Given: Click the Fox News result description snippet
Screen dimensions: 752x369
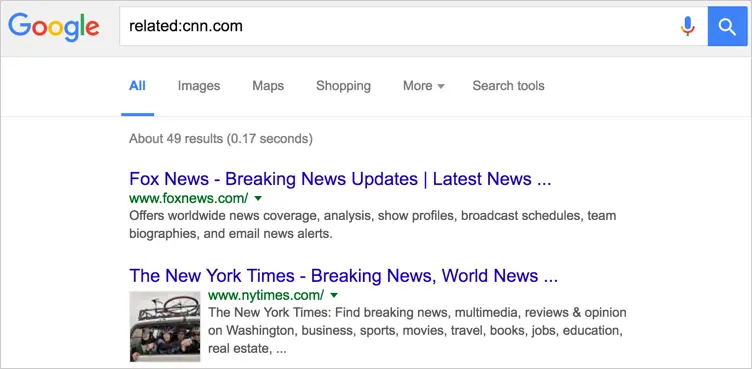Looking at the screenshot, I should click(373, 225).
